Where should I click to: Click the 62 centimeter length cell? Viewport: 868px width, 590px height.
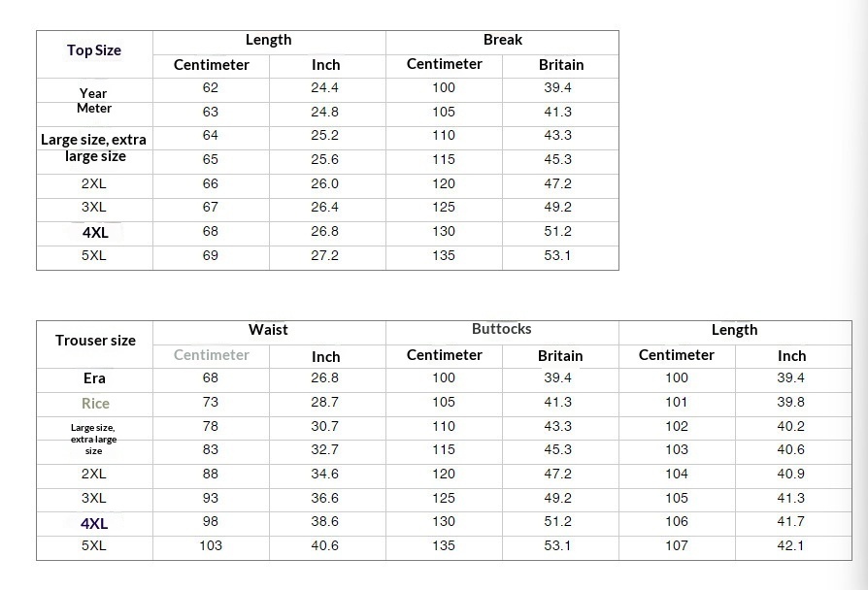click(211, 87)
